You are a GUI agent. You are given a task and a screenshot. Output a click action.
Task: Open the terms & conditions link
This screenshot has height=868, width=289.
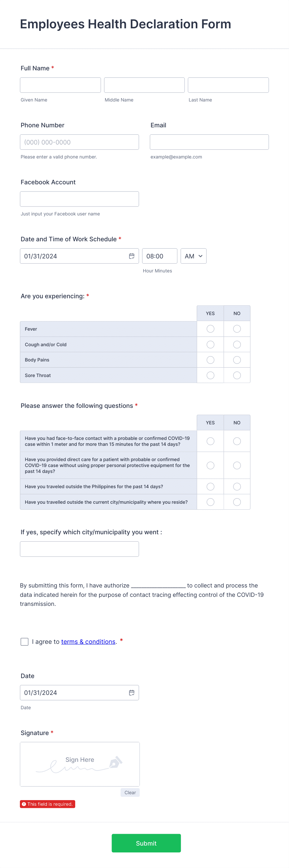coord(88,642)
